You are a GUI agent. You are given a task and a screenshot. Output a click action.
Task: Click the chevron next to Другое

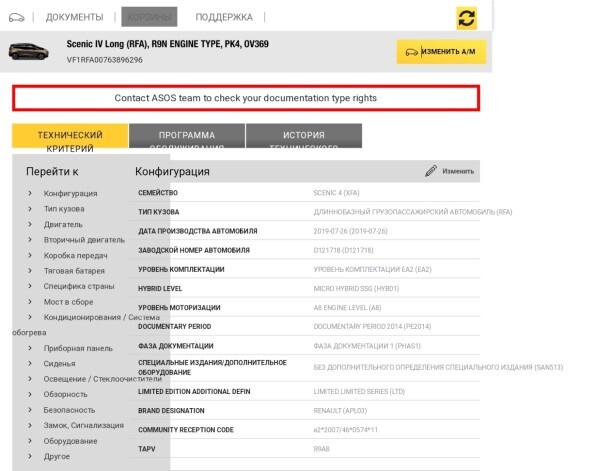pyautogui.click(x=30, y=456)
